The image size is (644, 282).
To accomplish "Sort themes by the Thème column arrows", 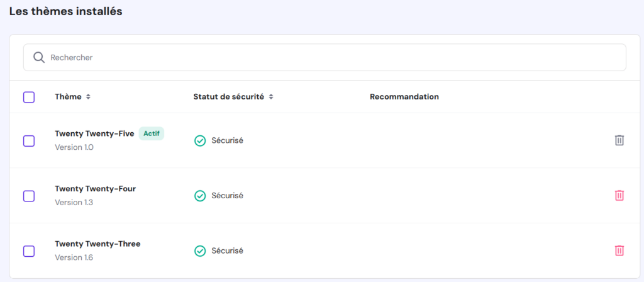I will point(88,97).
